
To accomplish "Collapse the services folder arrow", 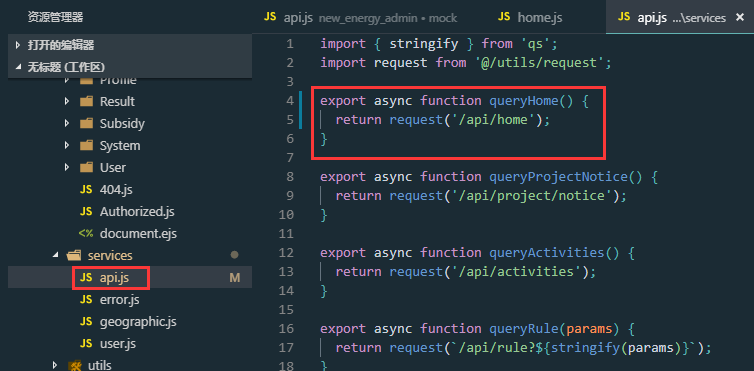I will coord(55,256).
